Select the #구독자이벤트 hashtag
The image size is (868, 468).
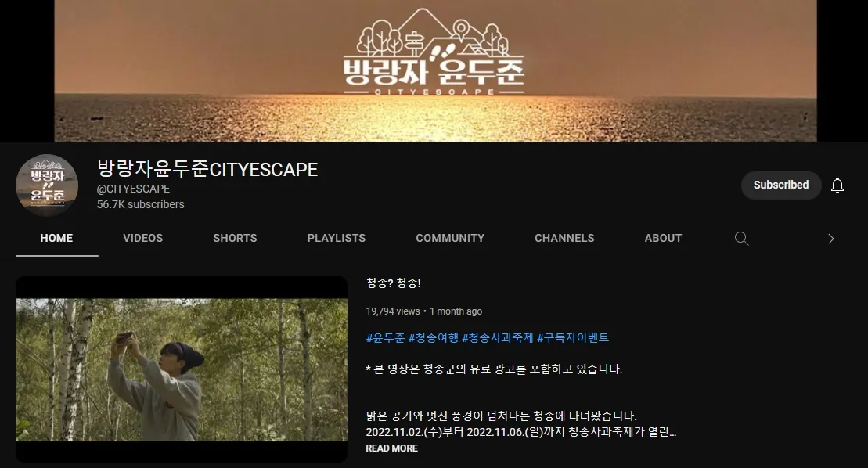click(572, 338)
